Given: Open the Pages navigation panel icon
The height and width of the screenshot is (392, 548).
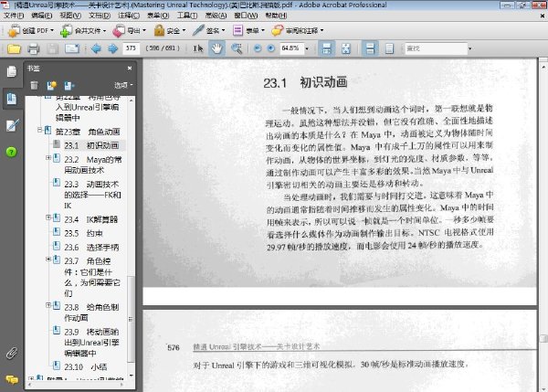Looking at the screenshot, I should (x=12, y=71).
